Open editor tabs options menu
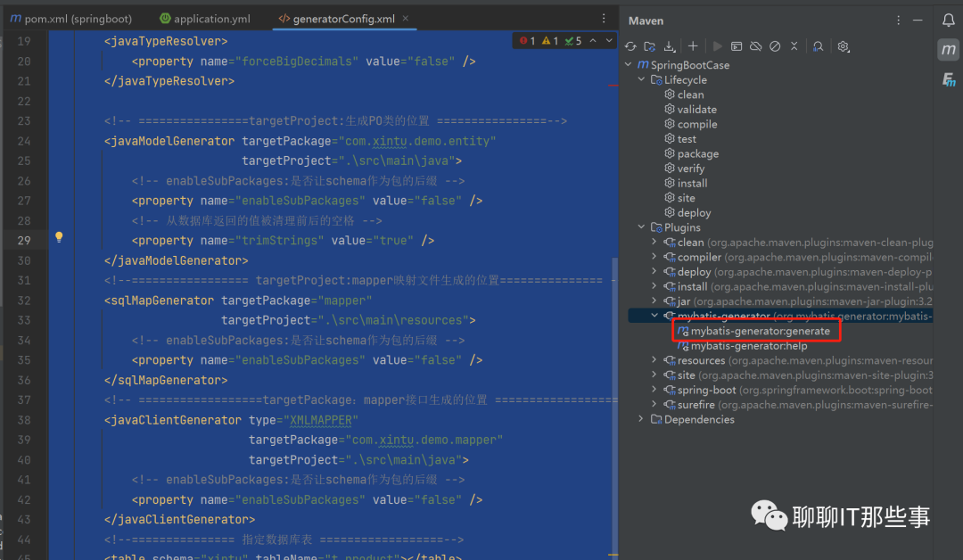The image size is (963, 560). click(x=604, y=19)
